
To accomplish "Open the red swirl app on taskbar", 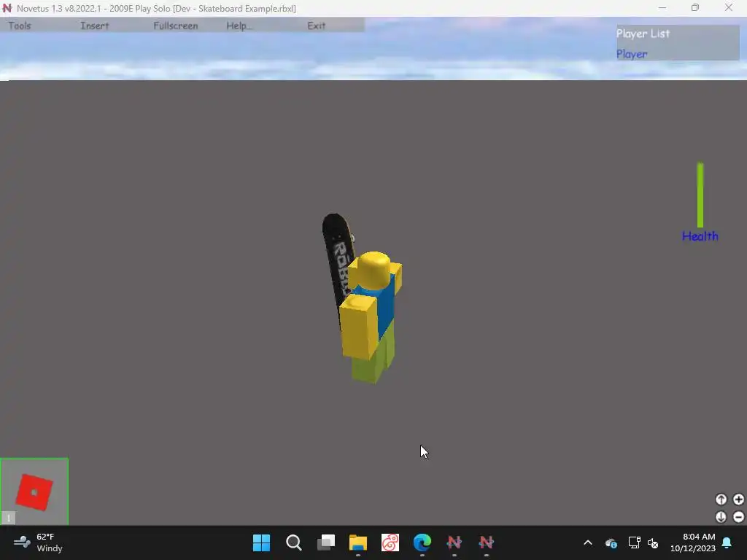I will pyautogui.click(x=390, y=542).
